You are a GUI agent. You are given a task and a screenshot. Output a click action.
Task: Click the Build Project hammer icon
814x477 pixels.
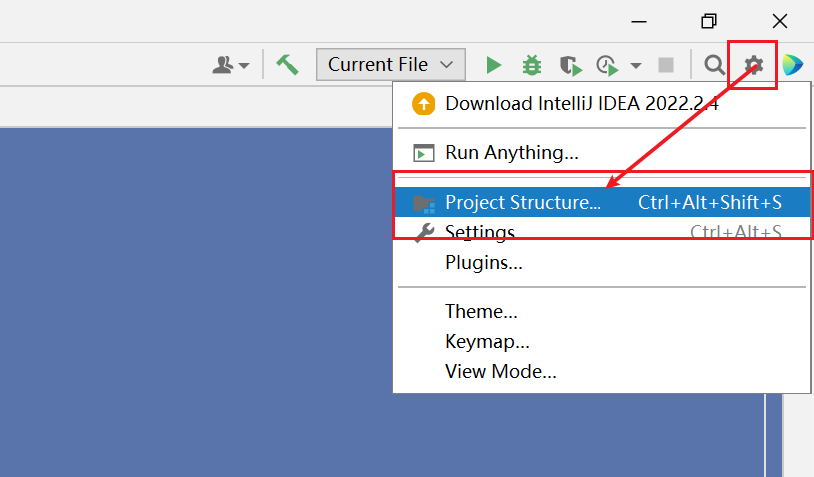[x=287, y=65]
